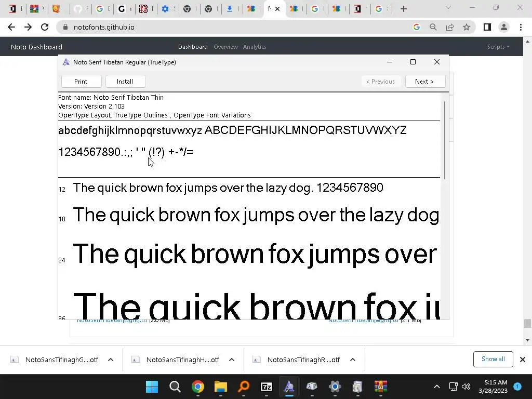Viewport: 532px width, 399px height.
Task: Expand options for NotoSansTifinaghR....otf
Action: (x=353, y=360)
